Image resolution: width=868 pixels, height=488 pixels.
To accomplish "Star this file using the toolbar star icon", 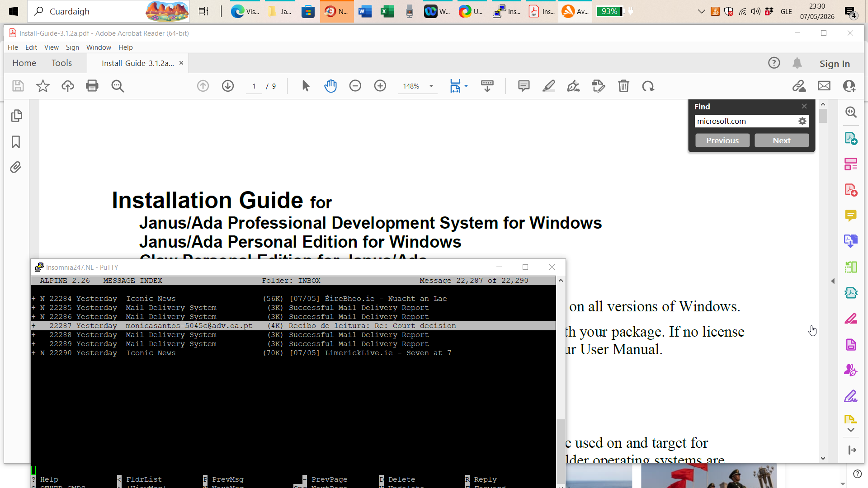I will pyautogui.click(x=43, y=86).
